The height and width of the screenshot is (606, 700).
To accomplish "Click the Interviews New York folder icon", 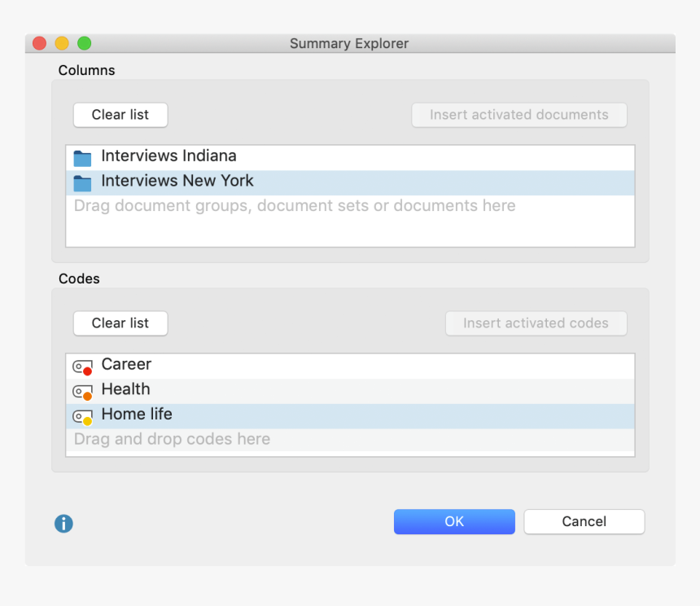I will click(x=81, y=182).
